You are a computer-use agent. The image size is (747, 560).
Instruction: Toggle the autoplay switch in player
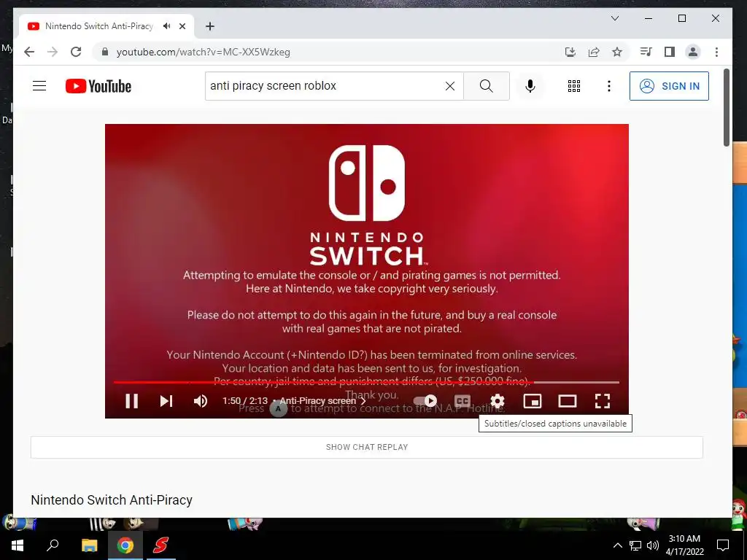click(x=425, y=401)
